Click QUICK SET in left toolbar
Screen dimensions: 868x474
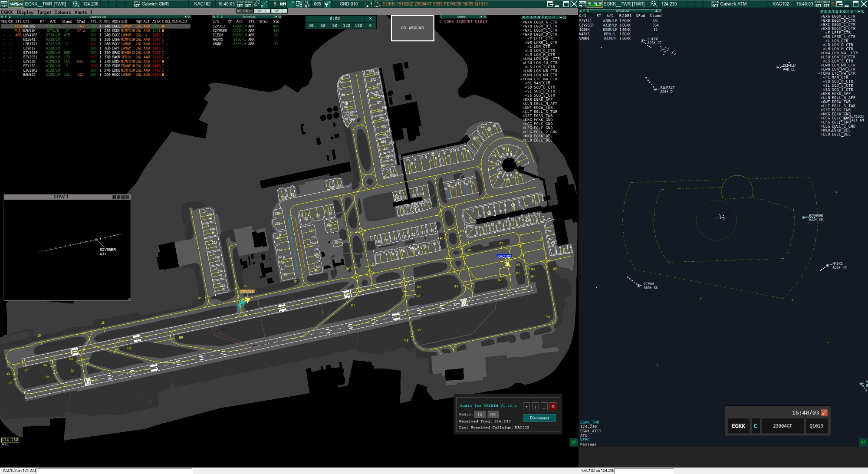(x=248, y=3)
